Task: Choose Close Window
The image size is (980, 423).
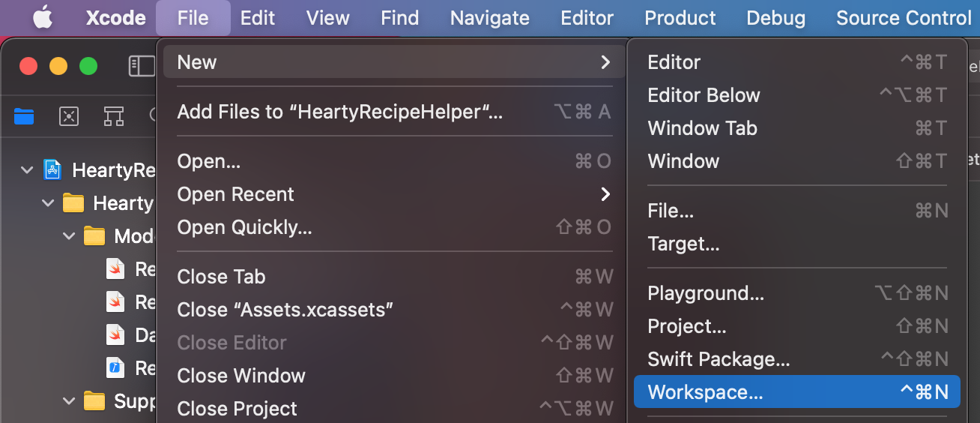Action: coord(394,376)
